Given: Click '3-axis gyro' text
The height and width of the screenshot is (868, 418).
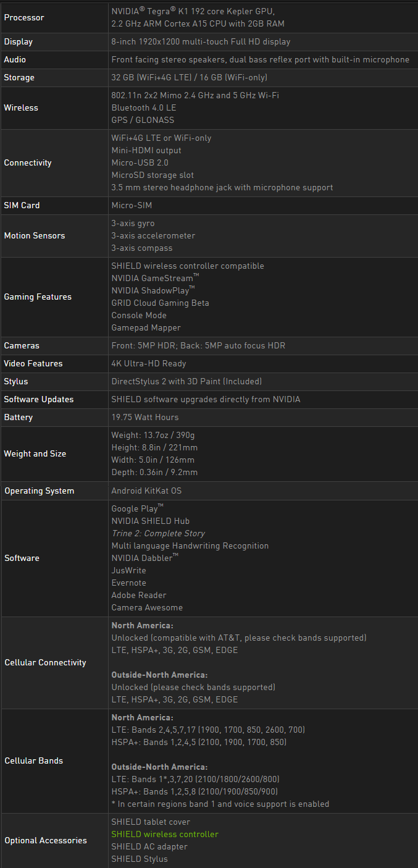Looking at the screenshot, I should [133, 223].
